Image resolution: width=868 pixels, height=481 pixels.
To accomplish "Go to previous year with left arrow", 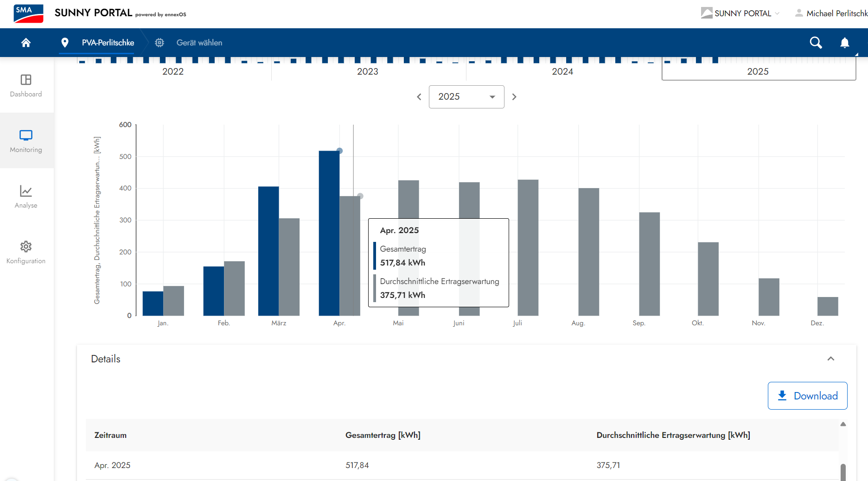I will pos(419,97).
